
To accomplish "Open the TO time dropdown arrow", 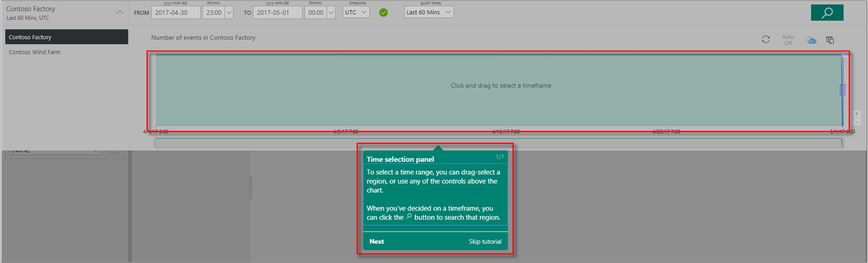I will 331,13.
